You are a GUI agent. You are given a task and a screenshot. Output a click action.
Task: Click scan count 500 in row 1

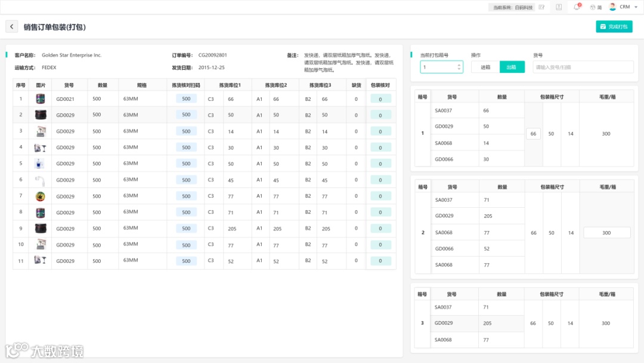pos(186,99)
